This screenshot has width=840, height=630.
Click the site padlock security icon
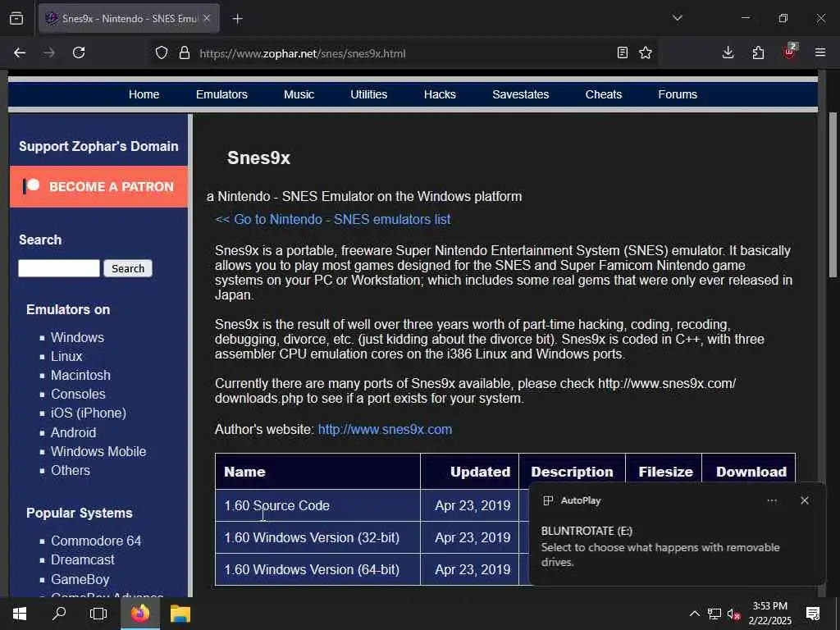click(185, 53)
